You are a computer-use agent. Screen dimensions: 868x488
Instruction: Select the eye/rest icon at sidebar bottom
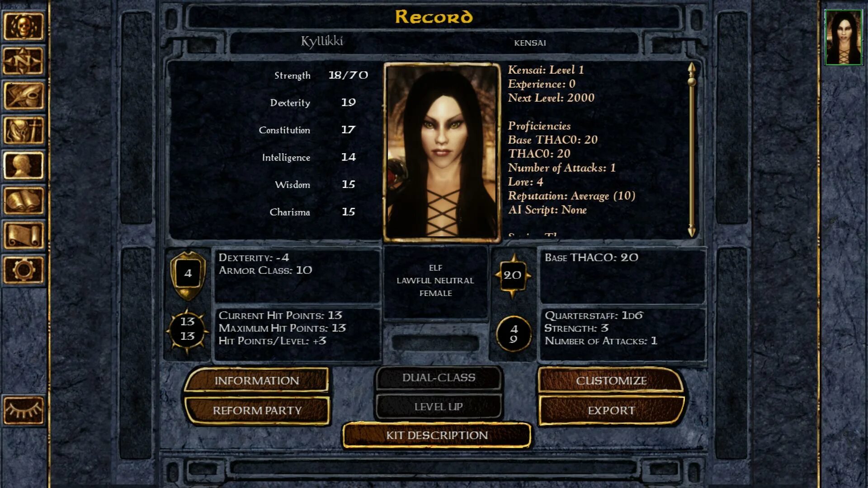[25, 410]
